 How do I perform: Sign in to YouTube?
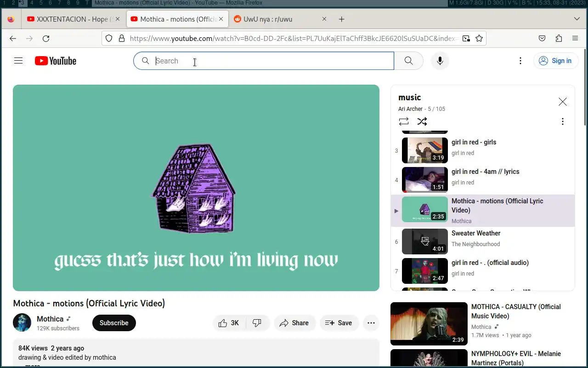tap(555, 61)
